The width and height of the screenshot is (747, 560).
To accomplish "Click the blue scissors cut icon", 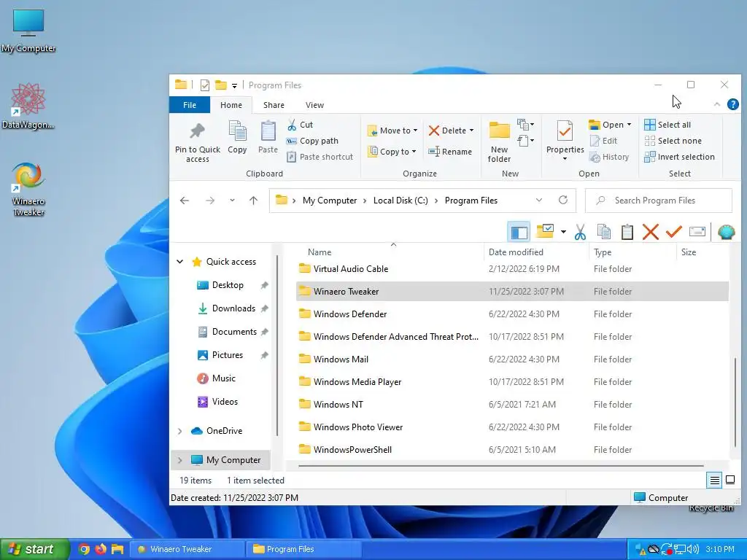I will click(580, 232).
